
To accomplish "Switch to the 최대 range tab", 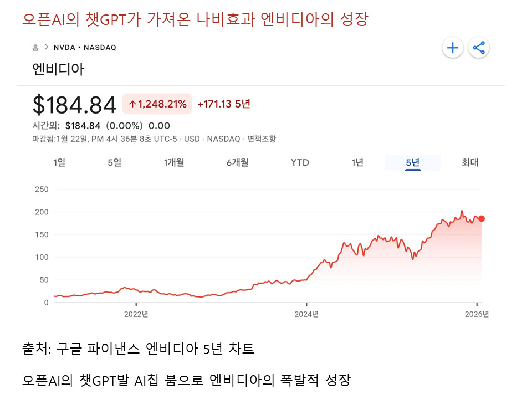I will [470, 162].
